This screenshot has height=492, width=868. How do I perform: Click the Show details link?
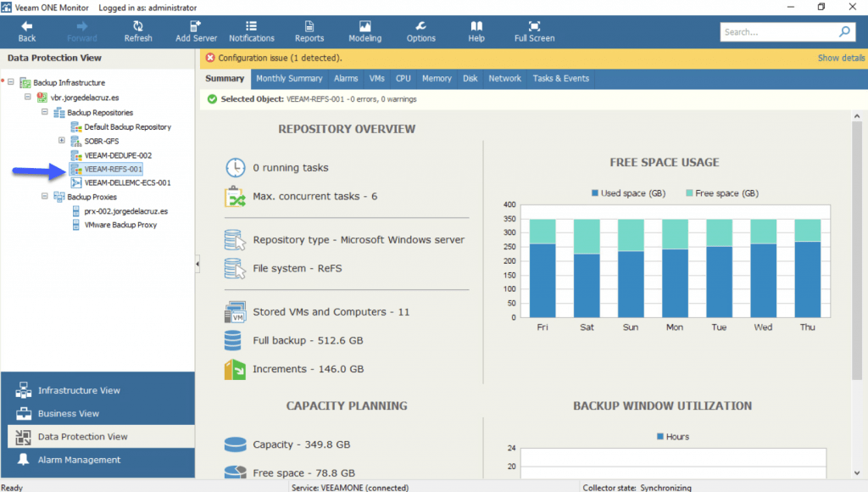[840, 58]
